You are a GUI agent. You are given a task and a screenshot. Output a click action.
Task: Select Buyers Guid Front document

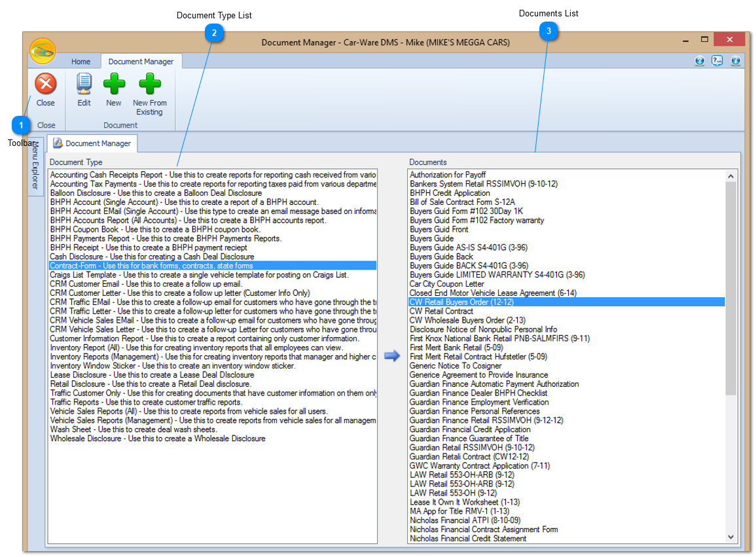coord(567,230)
